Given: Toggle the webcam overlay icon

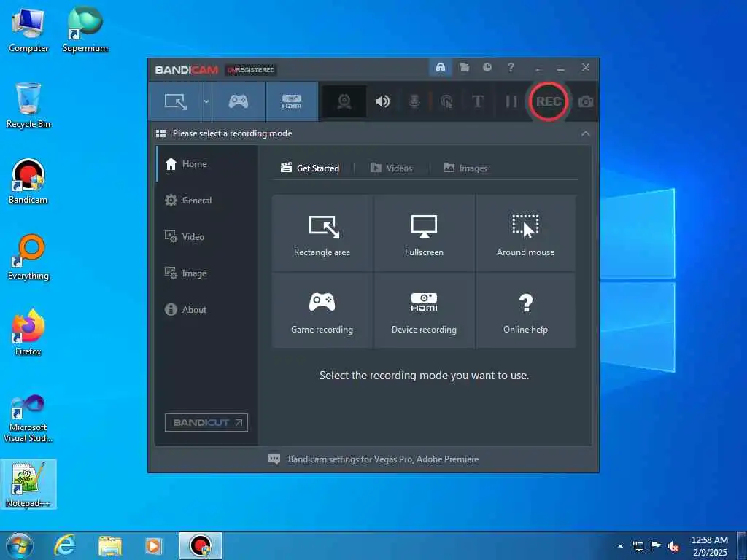Looking at the screenshot, I should (344, 101).
